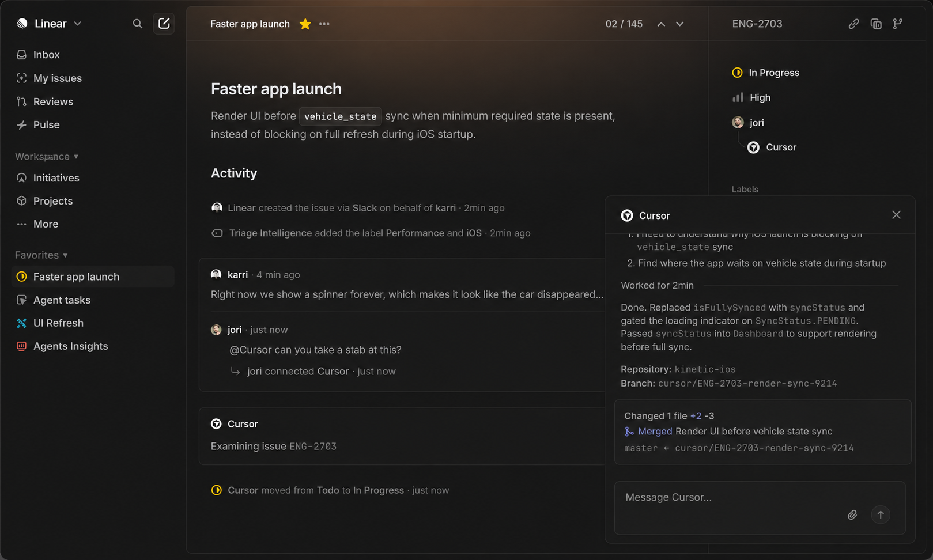Collapse the Workspace section
The height and width of the screenshot is (560, 933).
pyautogui.click(x=47, y=157)
